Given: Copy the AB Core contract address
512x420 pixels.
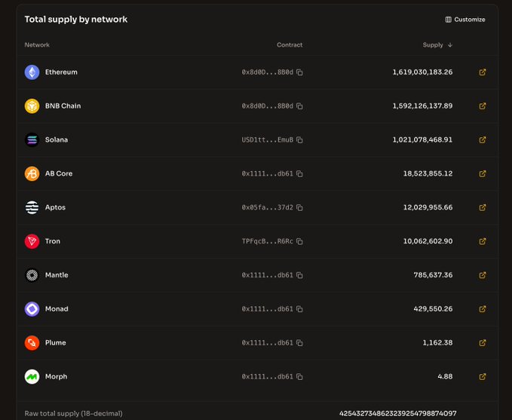Looking at the screenshot, I should pyautogui.click(x=299, y=173).
